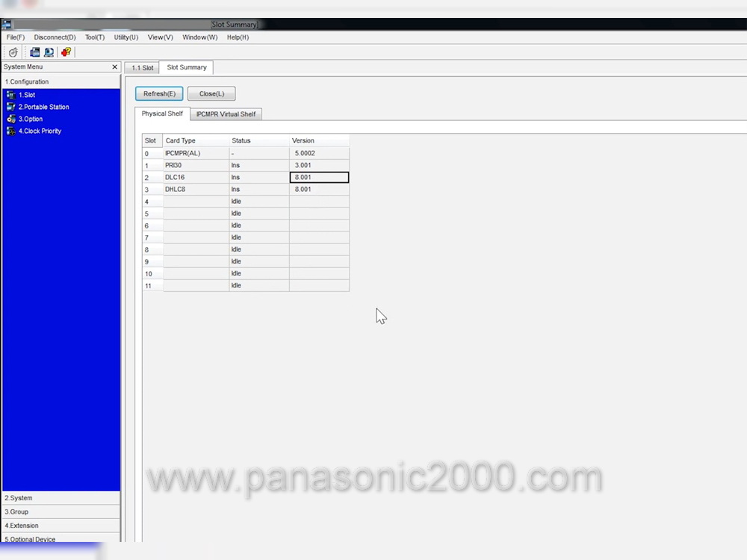Switch to the IPCMPR Virtual Shelf tab

(226, 114)
